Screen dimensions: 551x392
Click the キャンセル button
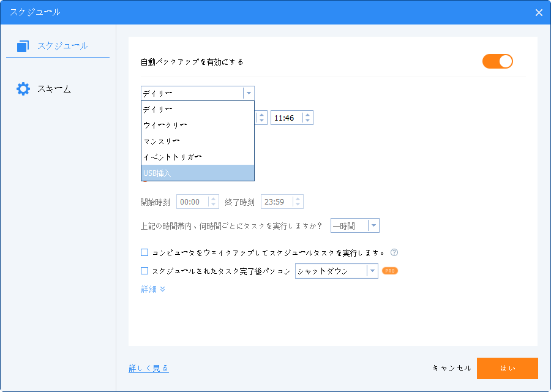(x=452, y=368)
